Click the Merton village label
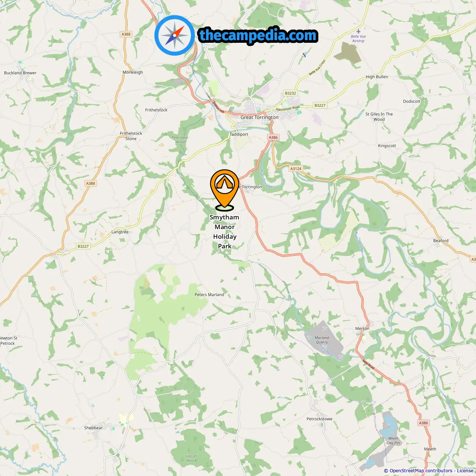This screenshot has width=476, height=476. tap(362, 328)
